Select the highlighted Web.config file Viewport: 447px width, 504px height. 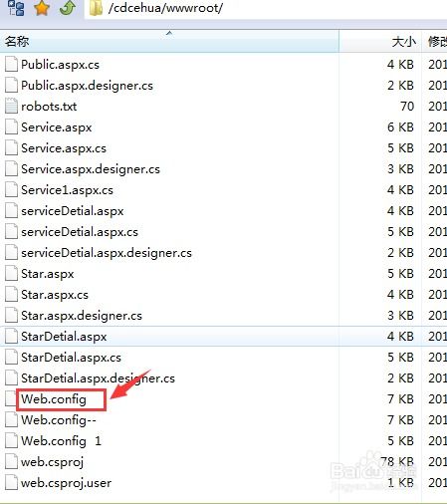click(54, 399)
